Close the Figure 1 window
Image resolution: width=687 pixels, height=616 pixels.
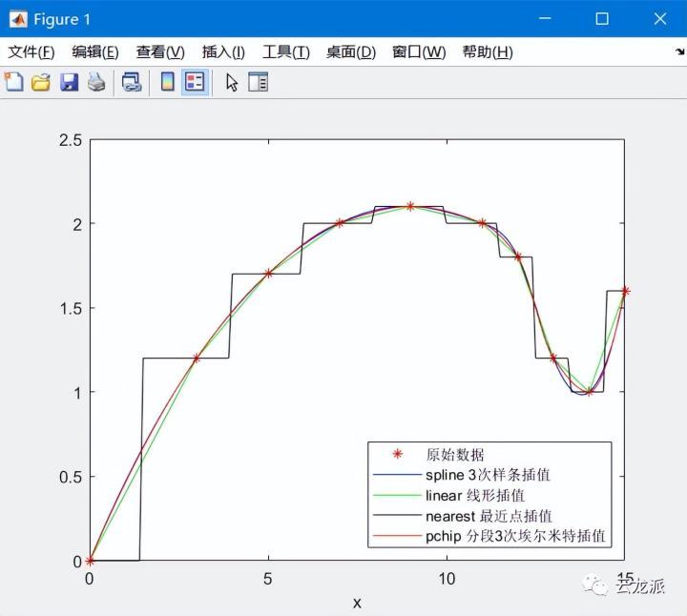(x=660, y=19)
